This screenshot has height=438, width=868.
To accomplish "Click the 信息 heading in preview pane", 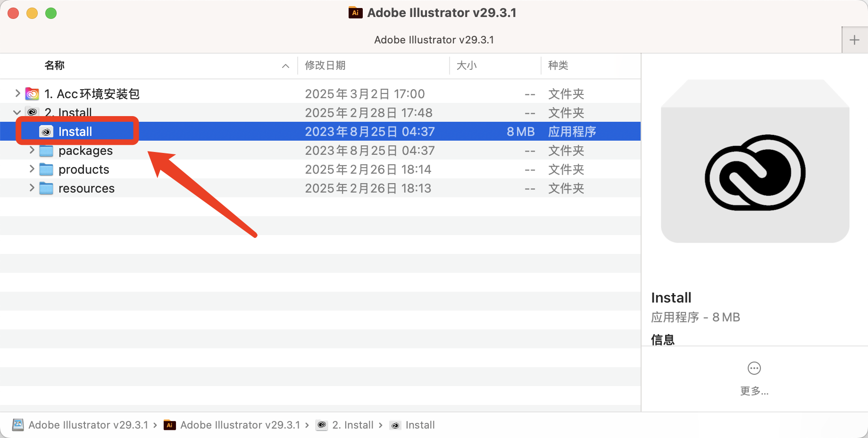I will coord(663,339).
